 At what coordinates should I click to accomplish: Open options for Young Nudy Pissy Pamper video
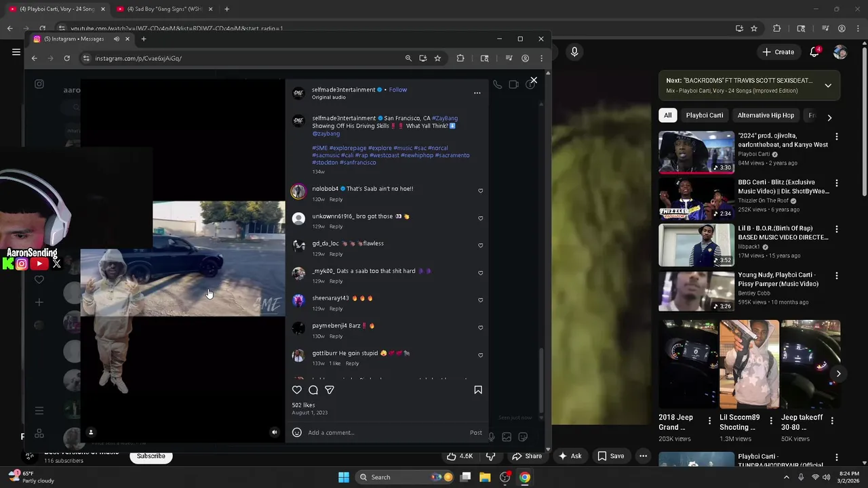pos(836,276)
